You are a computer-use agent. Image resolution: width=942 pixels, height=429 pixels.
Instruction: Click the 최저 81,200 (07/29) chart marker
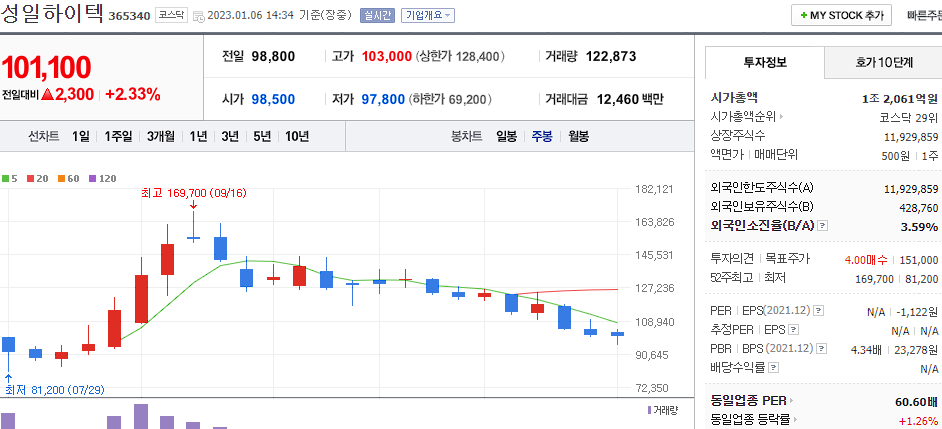(x=55, y=390)
